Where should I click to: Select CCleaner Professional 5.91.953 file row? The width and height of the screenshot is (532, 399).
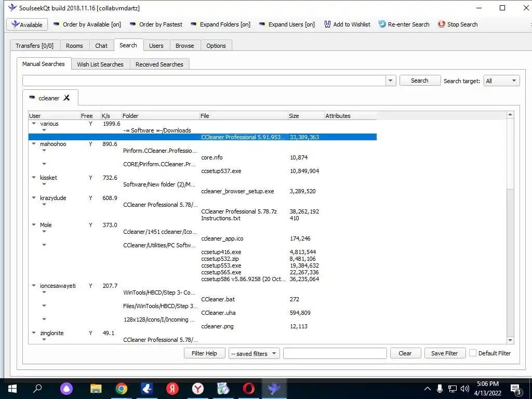203,137
